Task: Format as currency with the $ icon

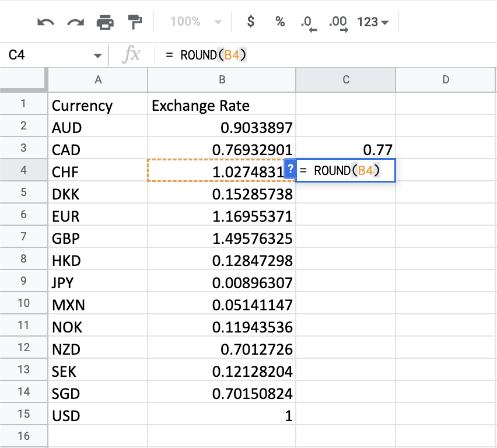Action: click(250, 22)
